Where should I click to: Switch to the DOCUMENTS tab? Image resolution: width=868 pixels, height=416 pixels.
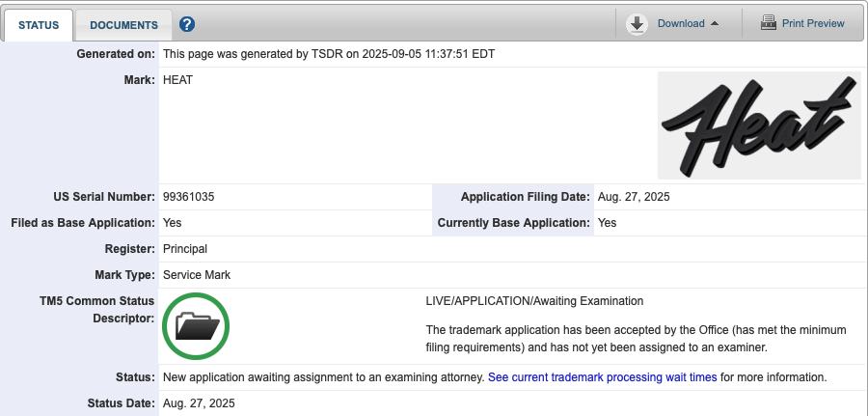(123, 24)
